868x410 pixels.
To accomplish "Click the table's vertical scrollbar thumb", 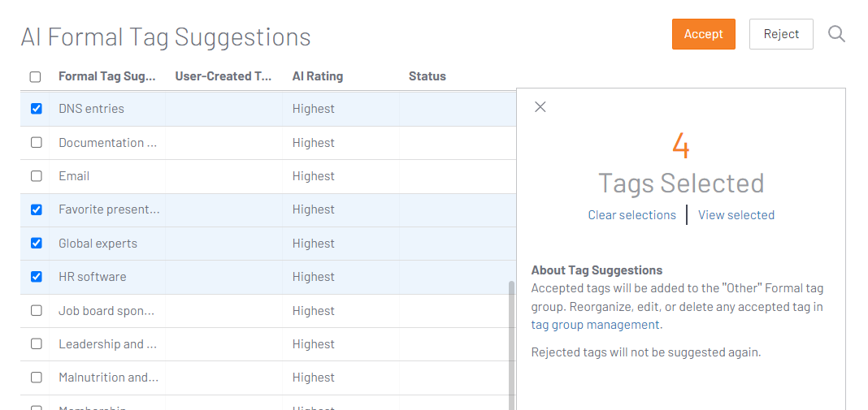I will tap(511, 341).
